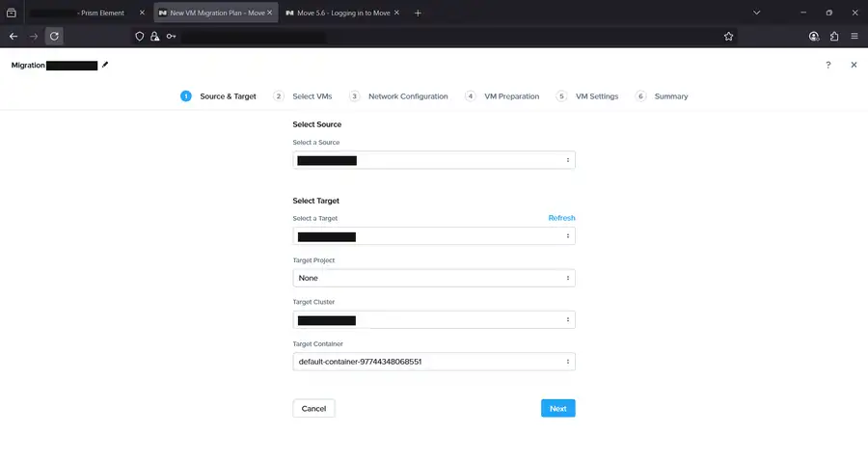Go to step 2 Select VMs
Screen dimensions: 868x461
pos(303,96)
